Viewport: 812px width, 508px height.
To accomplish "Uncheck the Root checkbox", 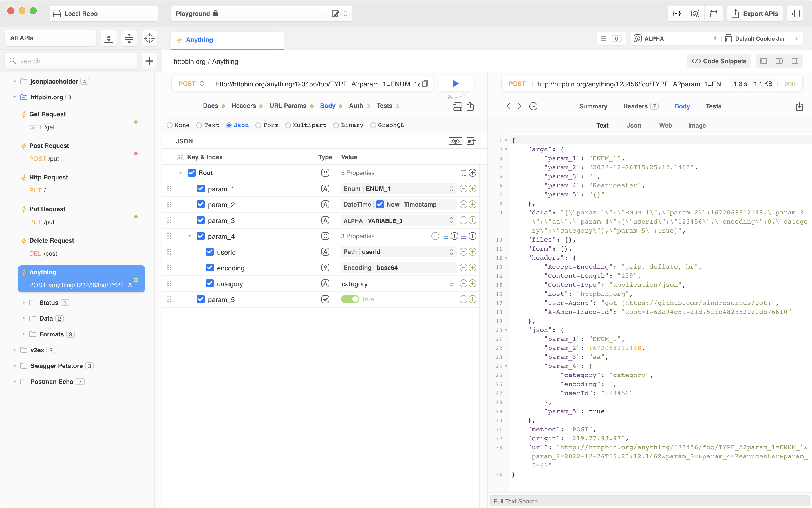I will click(192, 173).
